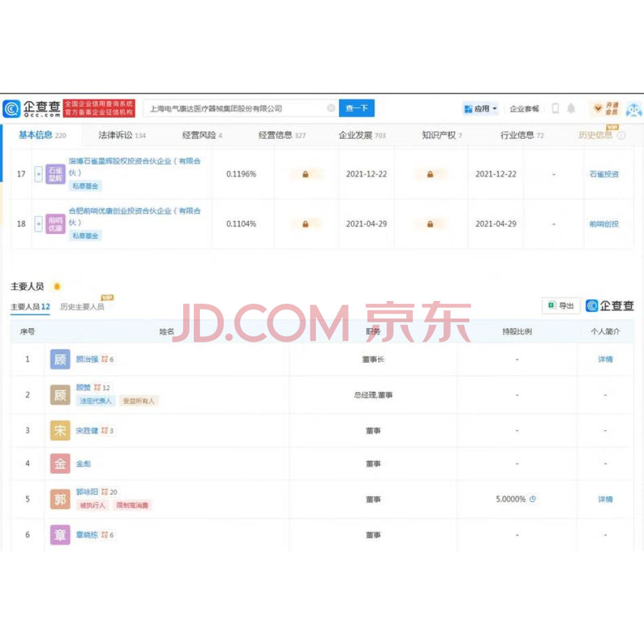The image size is (644, 644).
Task: Open the 知识产权 tab
Action: click(442, 135)
